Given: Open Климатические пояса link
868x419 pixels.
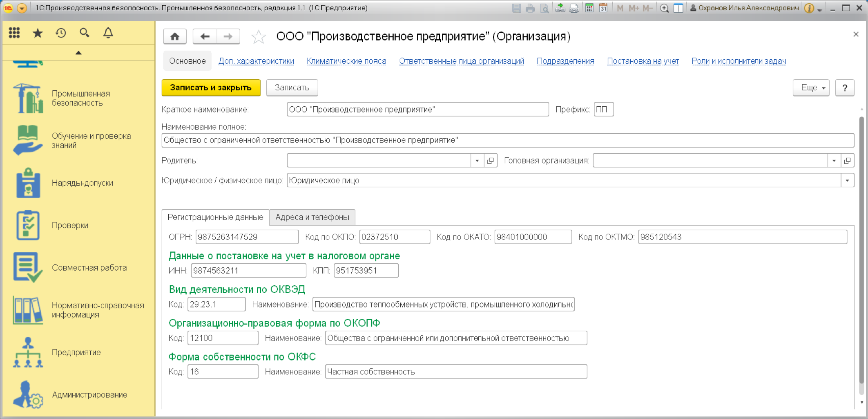Looking at the screenshot, I should coord(346,61).
